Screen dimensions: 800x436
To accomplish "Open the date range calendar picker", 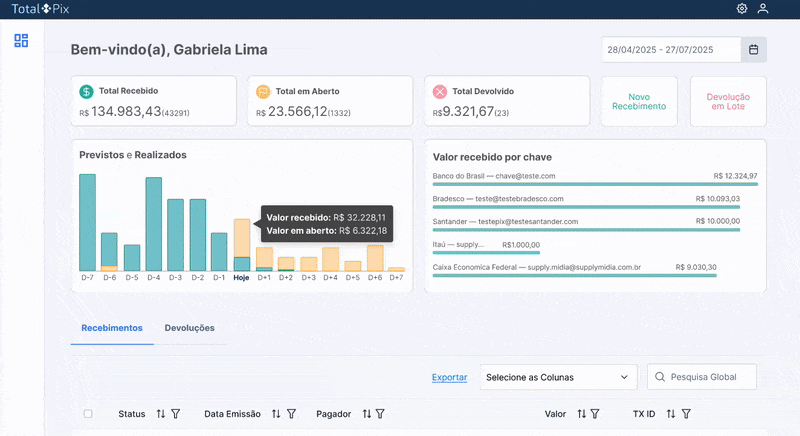I will 753,49.
